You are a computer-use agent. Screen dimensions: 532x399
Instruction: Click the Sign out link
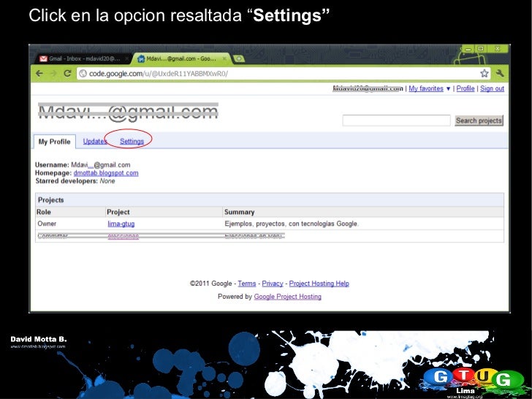coord(492,88)
